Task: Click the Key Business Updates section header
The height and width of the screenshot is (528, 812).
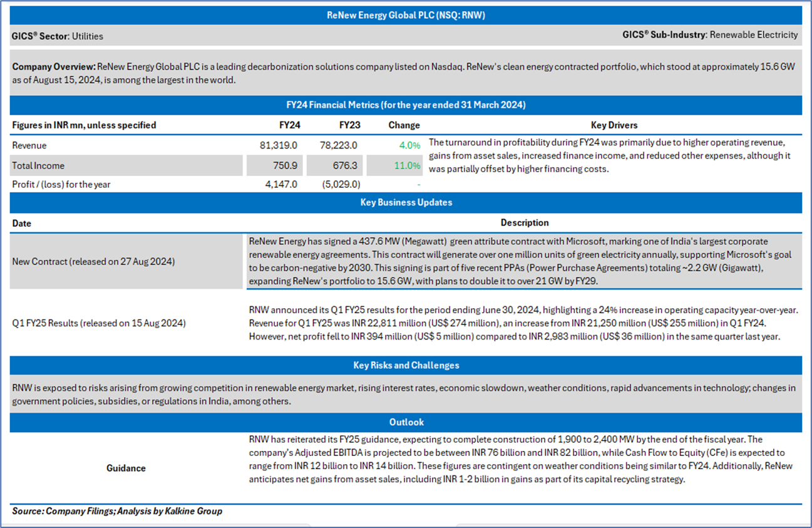Action: (x=406, y=203)
